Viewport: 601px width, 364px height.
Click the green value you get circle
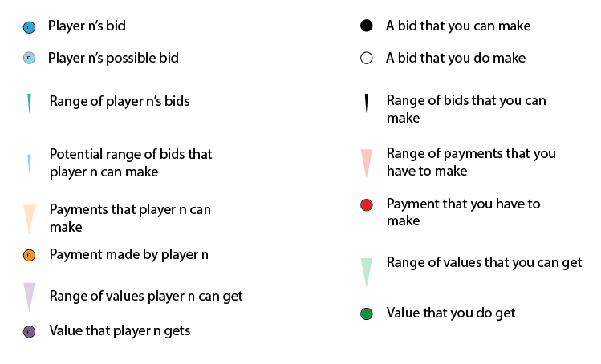pos(367,313)
